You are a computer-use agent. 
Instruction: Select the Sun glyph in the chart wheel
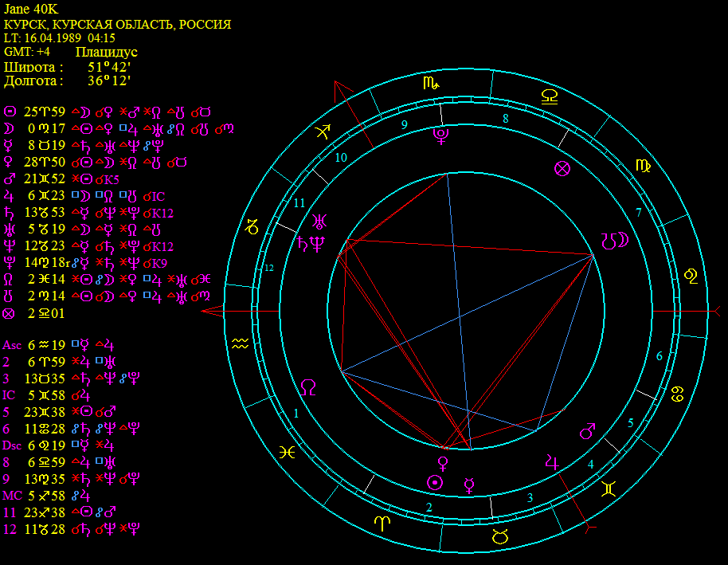pos(435,482)
